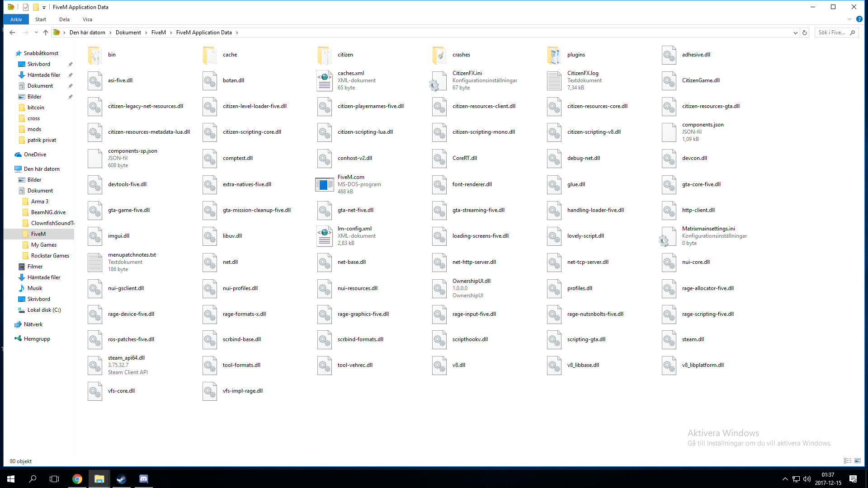Image resolution: width=868 pixels, height=488 pixels.
Task: Switch to details view layout
Action: (848, 461)
